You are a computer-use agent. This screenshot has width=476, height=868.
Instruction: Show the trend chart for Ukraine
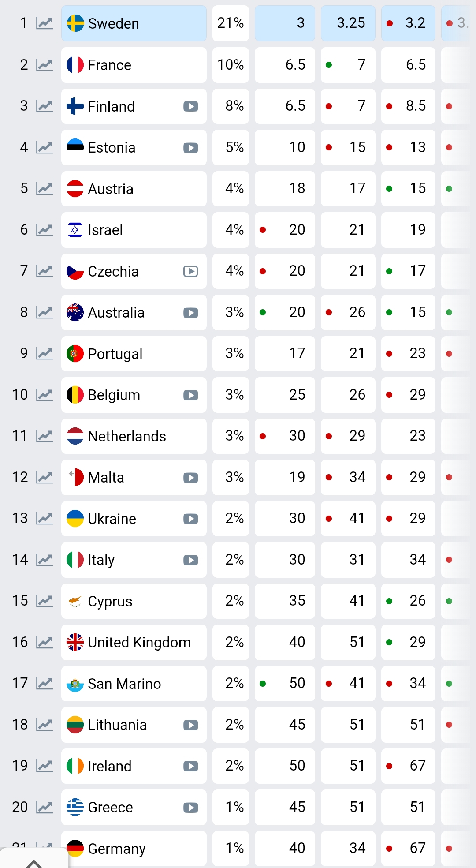click(44, 518)
